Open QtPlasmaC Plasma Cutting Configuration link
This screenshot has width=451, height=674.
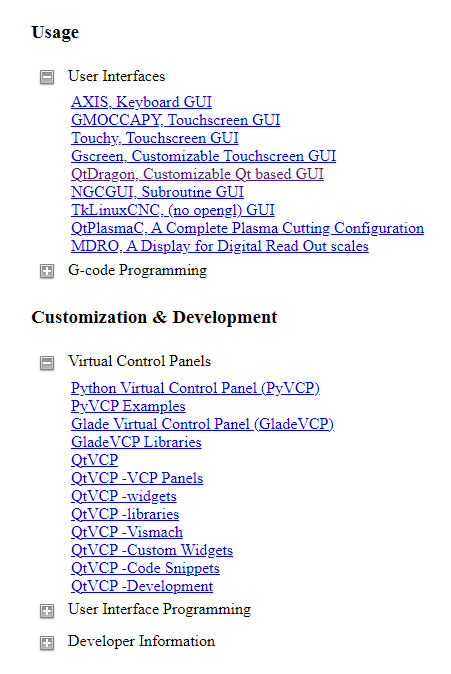[248, 228]
